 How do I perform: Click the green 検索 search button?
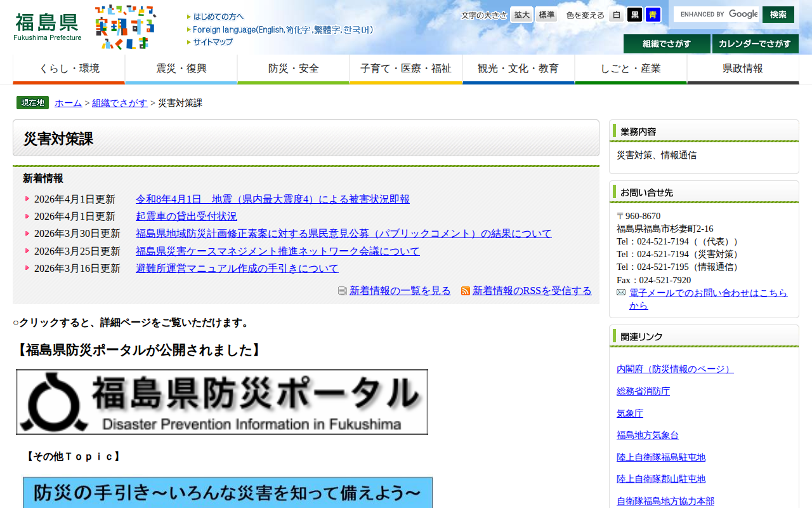coord(778,14)
